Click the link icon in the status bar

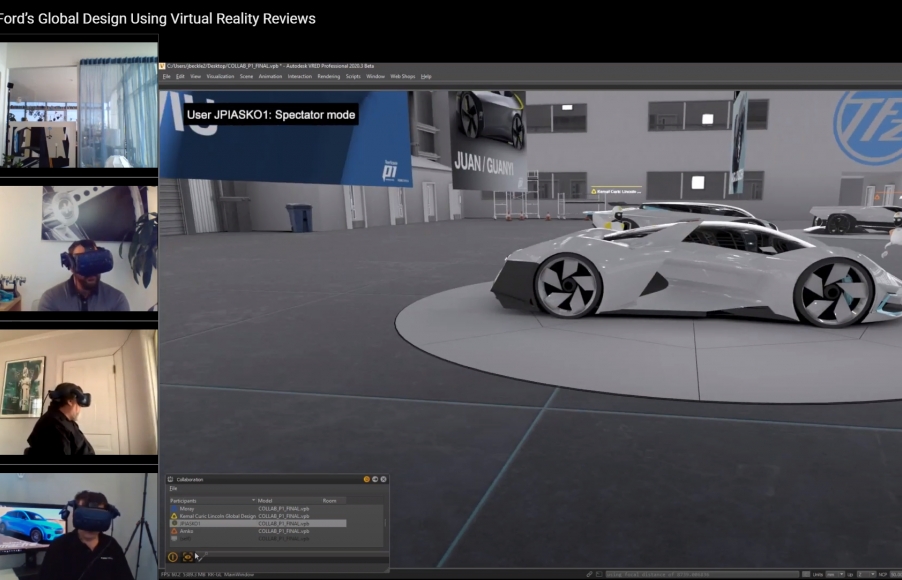589,574
